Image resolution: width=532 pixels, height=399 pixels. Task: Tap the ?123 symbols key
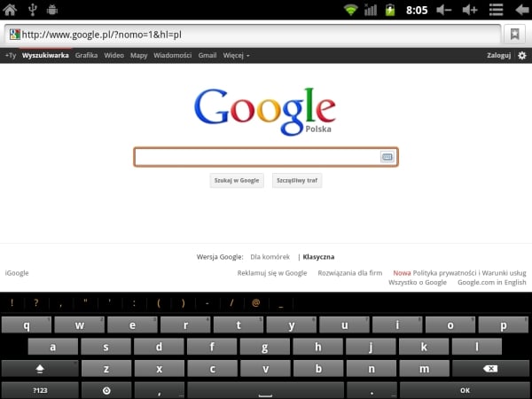40,390
